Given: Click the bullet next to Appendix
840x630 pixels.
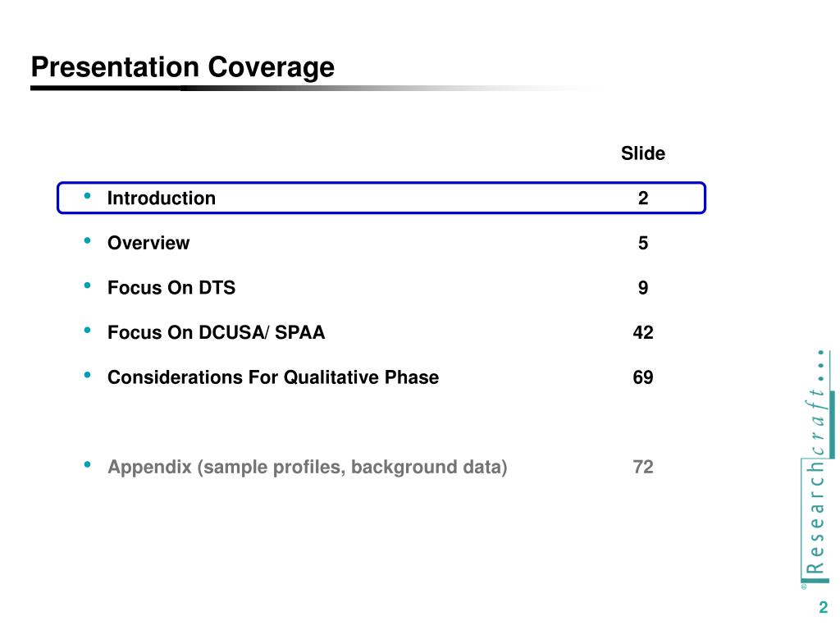Looking at the screenshot, I should click(x=87, y=466).
